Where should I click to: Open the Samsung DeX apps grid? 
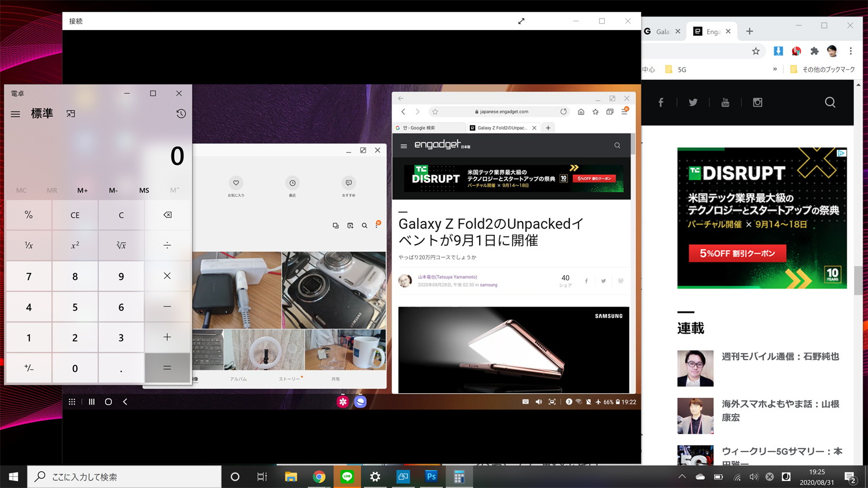(72, 402)
